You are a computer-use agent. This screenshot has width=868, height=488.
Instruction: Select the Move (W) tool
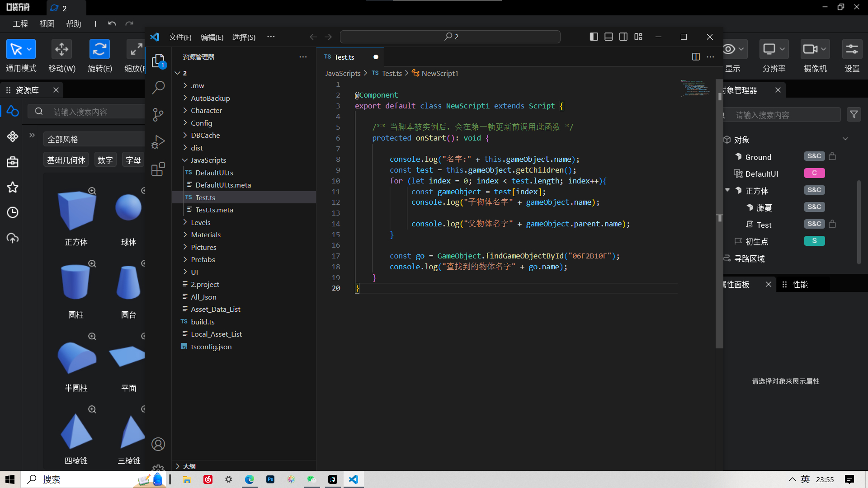pos(61,49)
